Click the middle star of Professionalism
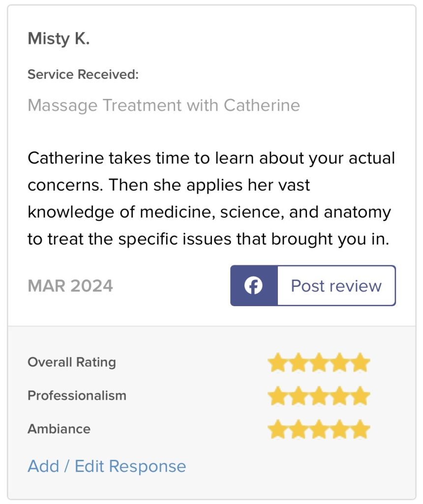The height and width of the screenshot is (504, 423). (319, 396)
